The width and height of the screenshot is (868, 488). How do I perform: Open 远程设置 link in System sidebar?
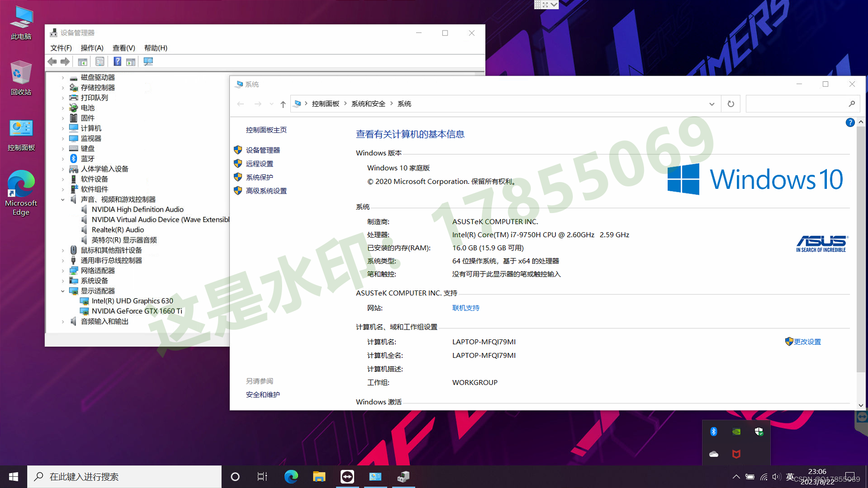click(x=259, y=164)
